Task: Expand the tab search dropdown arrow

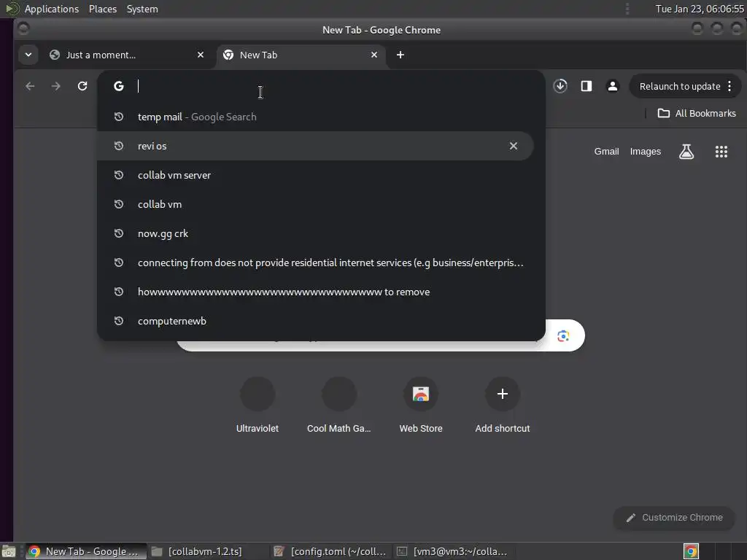Action: pos(28,55)
